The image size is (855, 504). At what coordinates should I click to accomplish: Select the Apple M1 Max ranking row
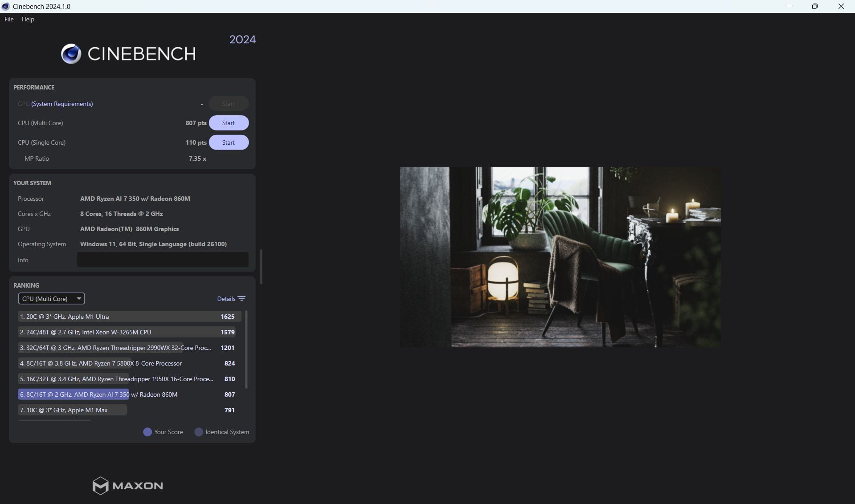pyautogui.click(x=130, y=410)
